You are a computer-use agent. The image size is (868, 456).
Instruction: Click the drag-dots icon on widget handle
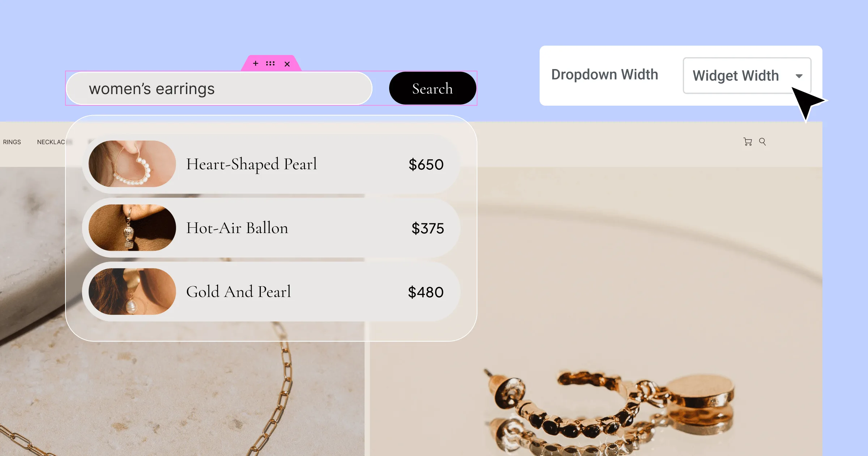pyautogui.click(x=270, y=63)
